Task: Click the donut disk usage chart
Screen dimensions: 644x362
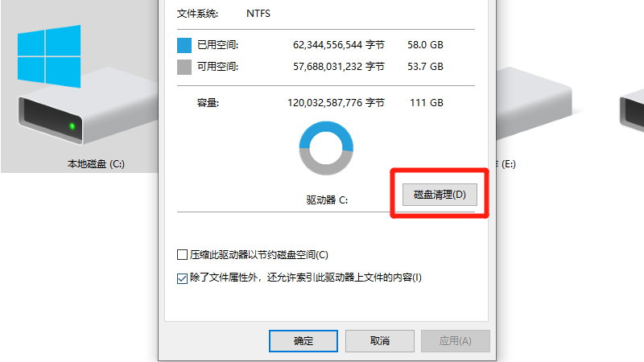Action: [326, 148]
